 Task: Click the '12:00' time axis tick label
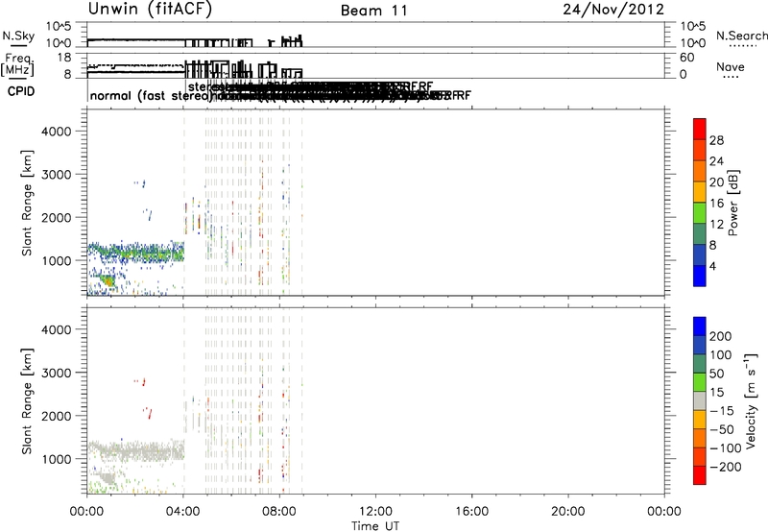(x=375, y=511)
